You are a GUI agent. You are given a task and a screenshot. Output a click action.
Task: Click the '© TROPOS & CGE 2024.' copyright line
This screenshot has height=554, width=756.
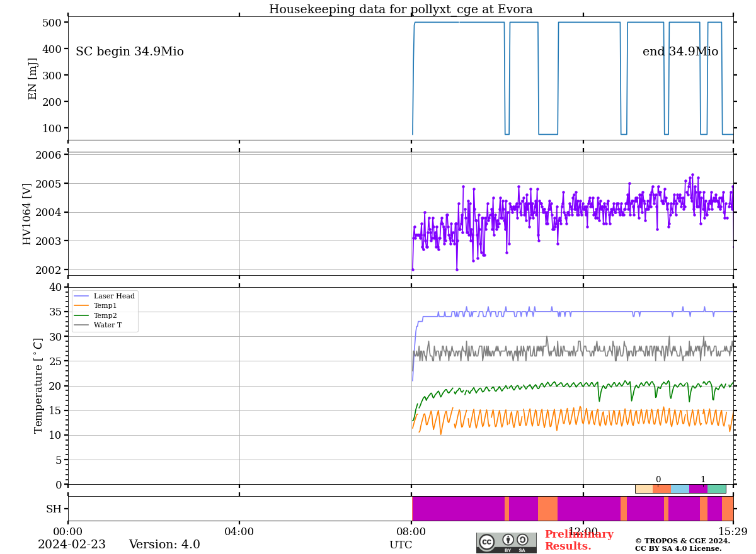(x=682, y=541)
